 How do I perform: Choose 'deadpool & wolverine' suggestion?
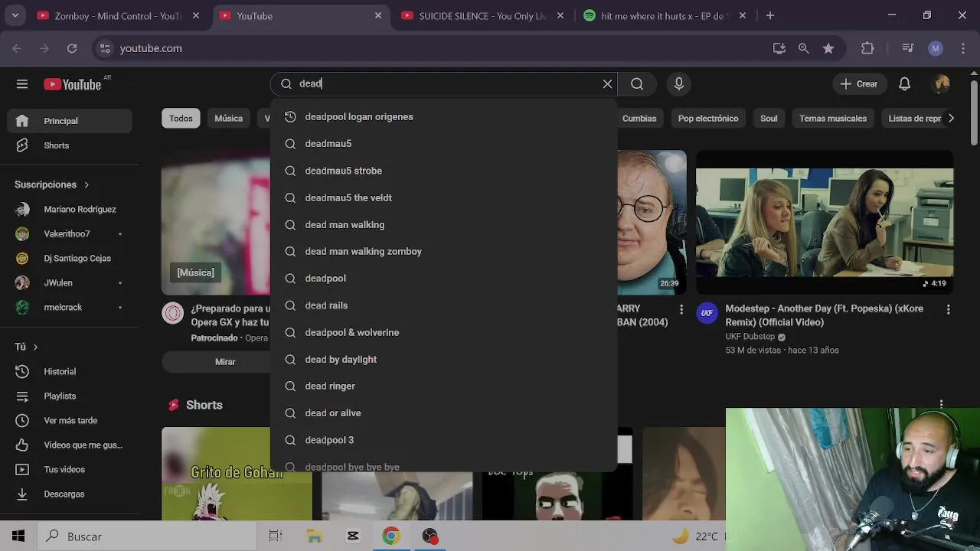click(443, 332)
